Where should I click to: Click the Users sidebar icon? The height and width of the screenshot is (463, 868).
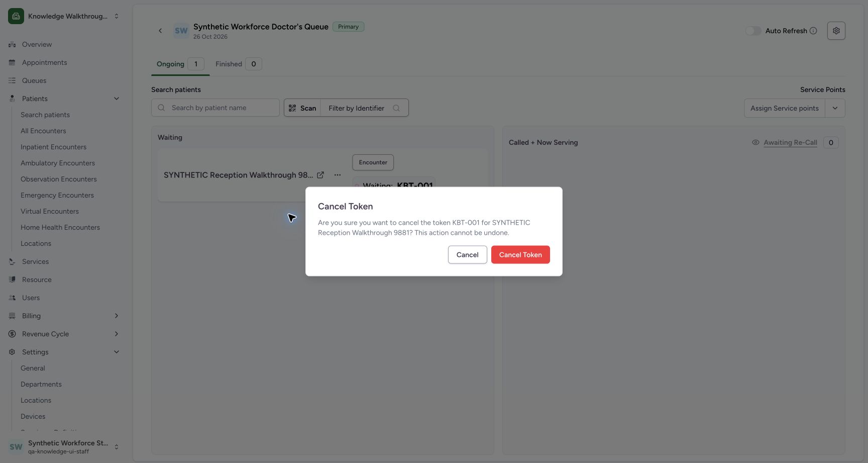coord(12,298)
